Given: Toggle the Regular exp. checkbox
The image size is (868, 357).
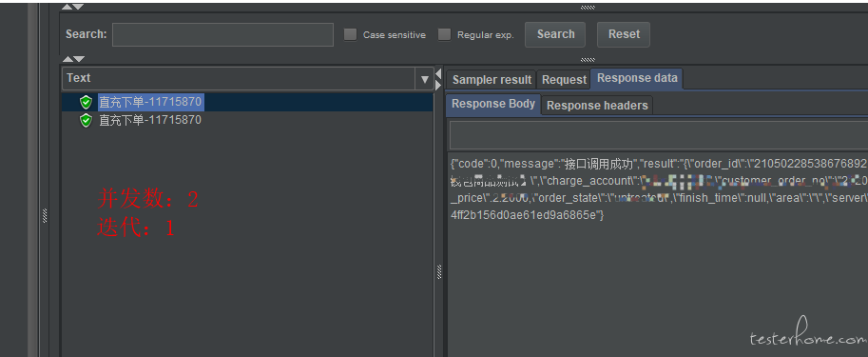Looking at the screenshot, I should (x=444, y=34).
